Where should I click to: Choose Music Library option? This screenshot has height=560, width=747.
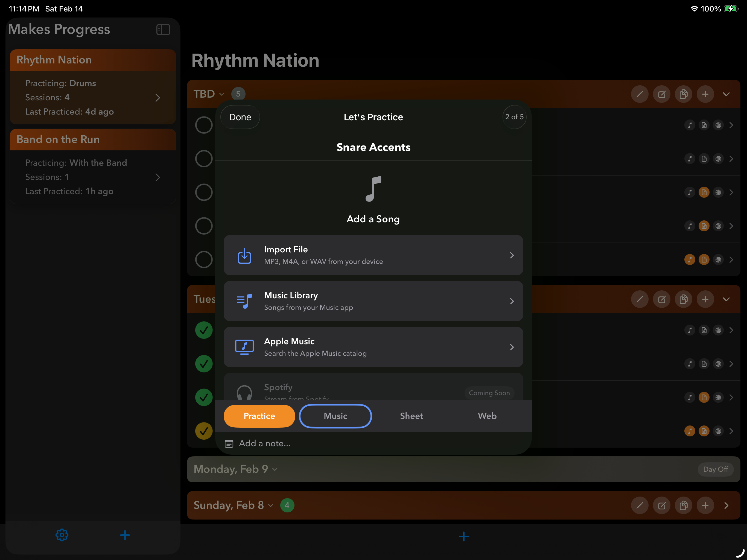(x=373, y=301)
